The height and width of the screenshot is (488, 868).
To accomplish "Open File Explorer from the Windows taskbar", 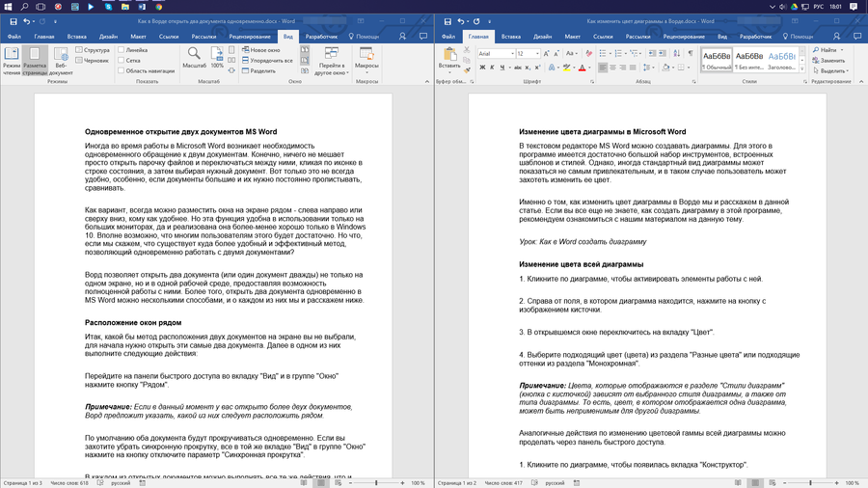I will point(125,7).
